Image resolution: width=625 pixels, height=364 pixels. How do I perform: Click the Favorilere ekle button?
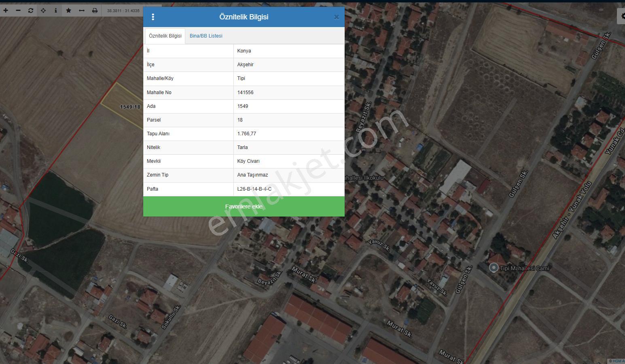pos(244,206)
